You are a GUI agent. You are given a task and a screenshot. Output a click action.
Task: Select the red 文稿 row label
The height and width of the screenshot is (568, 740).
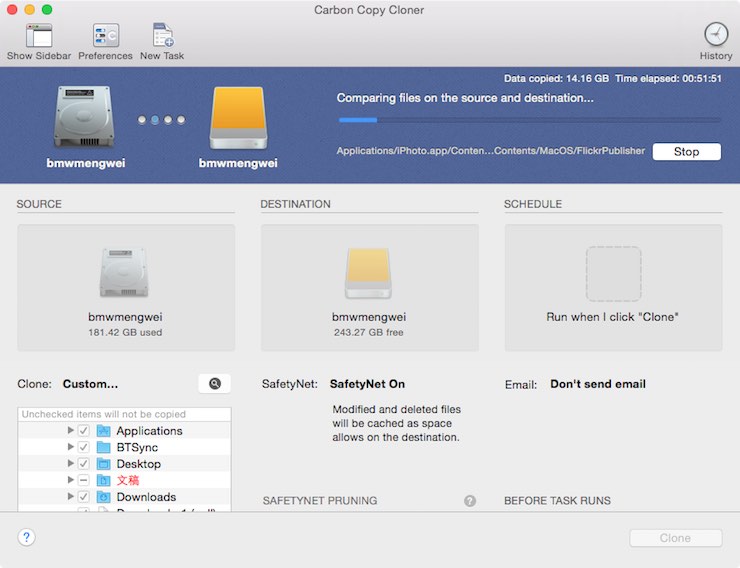pyautogui.click(x=128, y=480)
